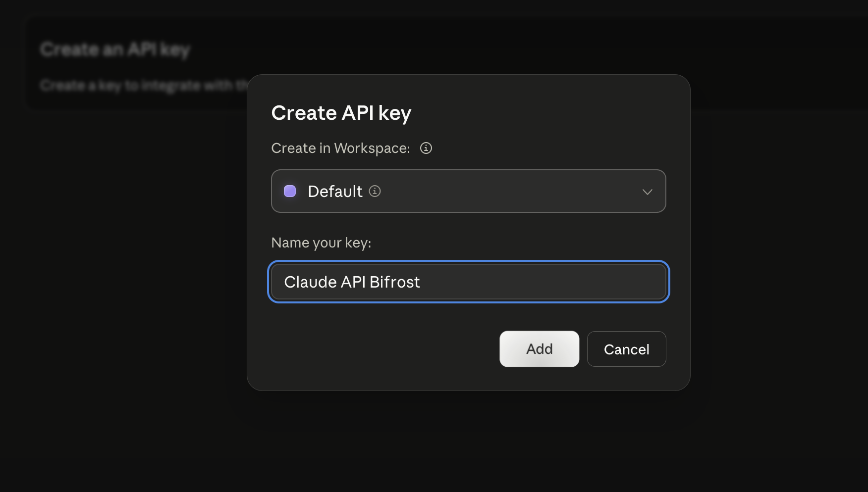Click the blurred Create an API key heading
Screen dimensions: 868x492
[115, 49]
